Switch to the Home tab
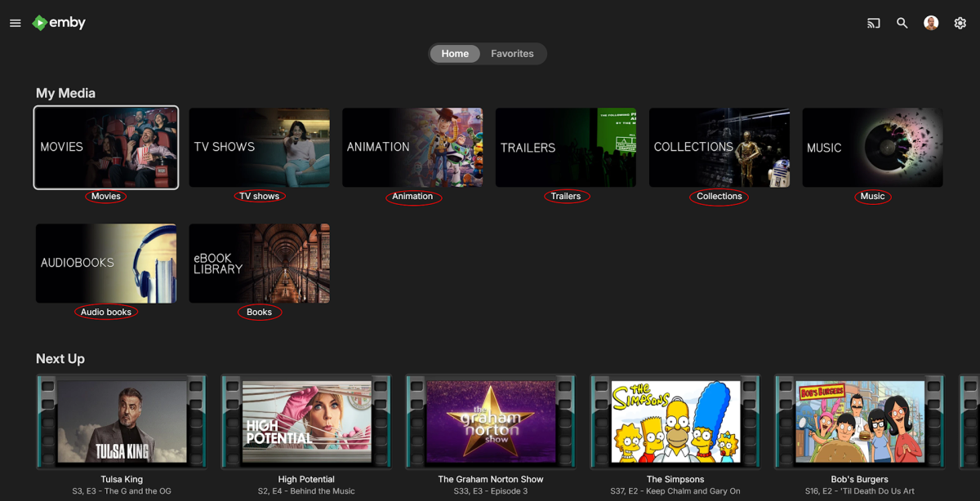 (x=455, y=54)
